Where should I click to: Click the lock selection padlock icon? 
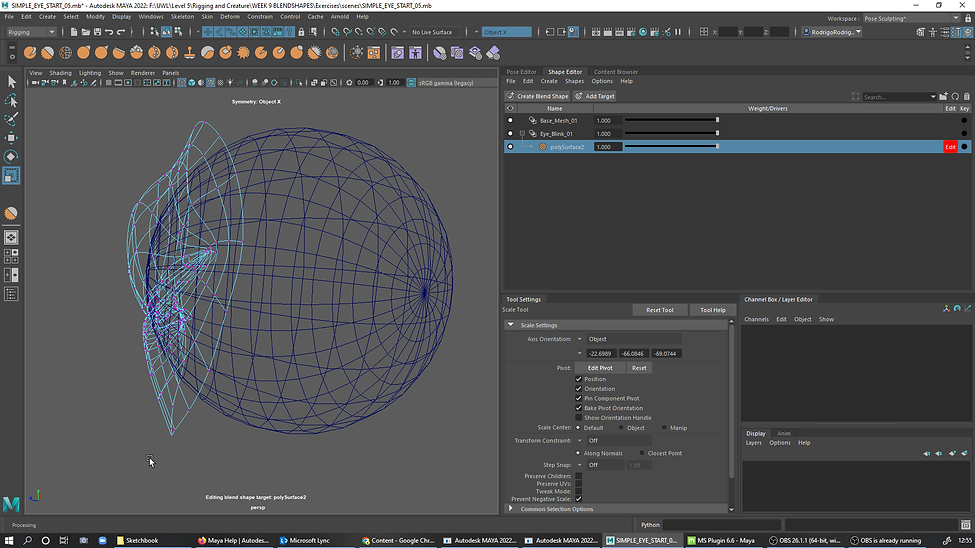click(302, 32)
